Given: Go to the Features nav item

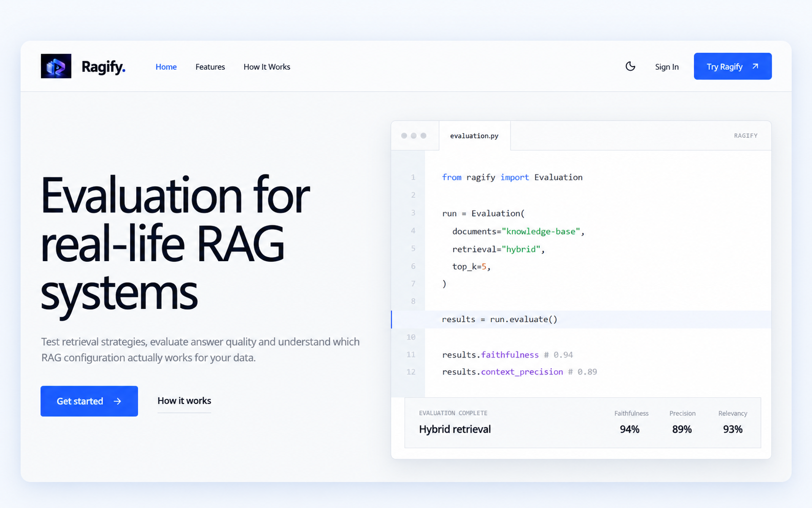Looking at the screenshot, I should [x=210, y=67].
